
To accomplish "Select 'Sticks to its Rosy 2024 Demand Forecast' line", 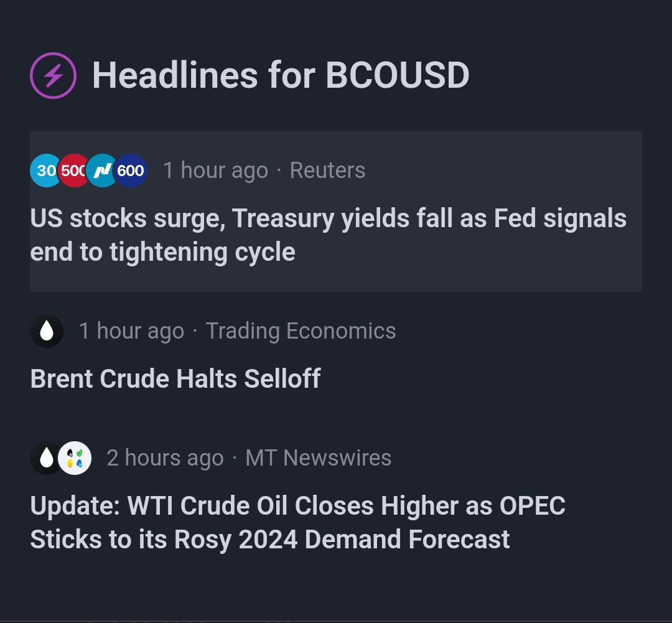I will pyautogui.click(x=270, y=539).
